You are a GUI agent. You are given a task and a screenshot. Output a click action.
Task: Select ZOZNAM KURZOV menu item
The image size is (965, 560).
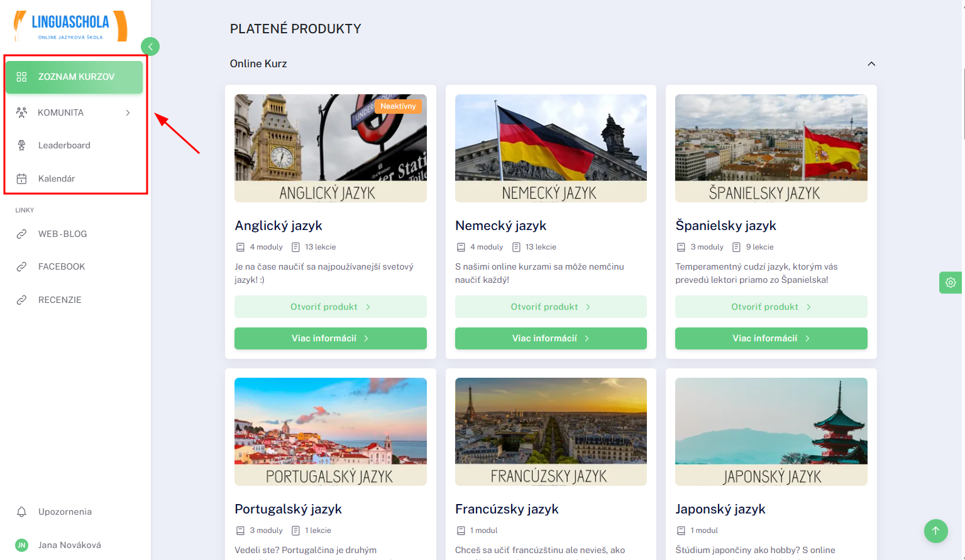coord(74,77)
